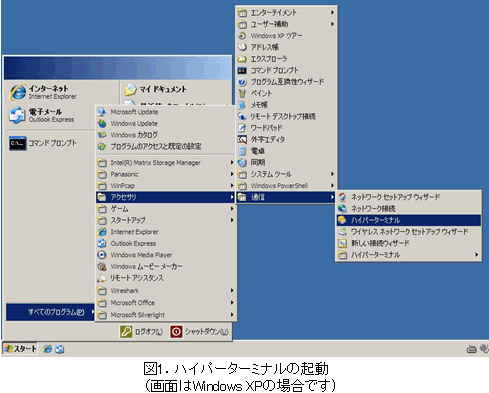The height and width of the screenshot is (393, 489).
Task: Click the 同期 sync icon
Action: [242, 162]
